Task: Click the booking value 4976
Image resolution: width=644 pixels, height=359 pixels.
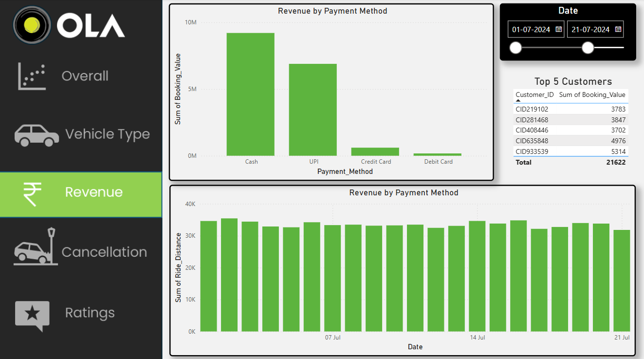Action: pos(618,141)
